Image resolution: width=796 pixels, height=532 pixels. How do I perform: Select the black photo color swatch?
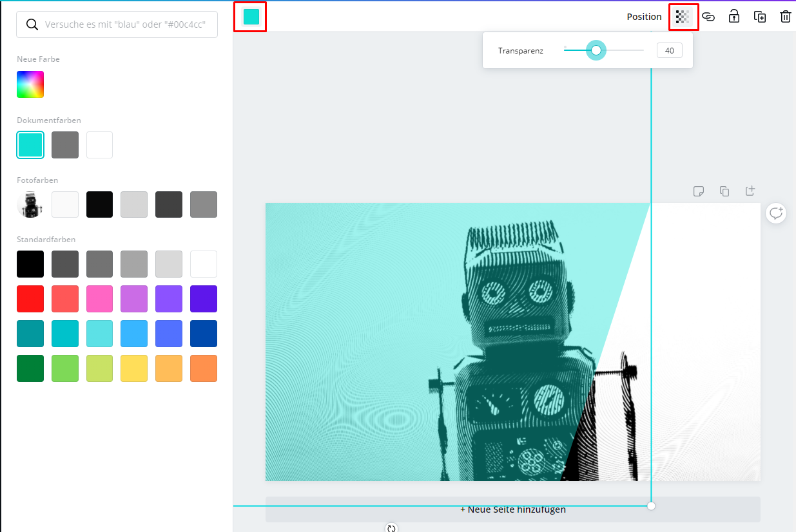coord(99,204)
